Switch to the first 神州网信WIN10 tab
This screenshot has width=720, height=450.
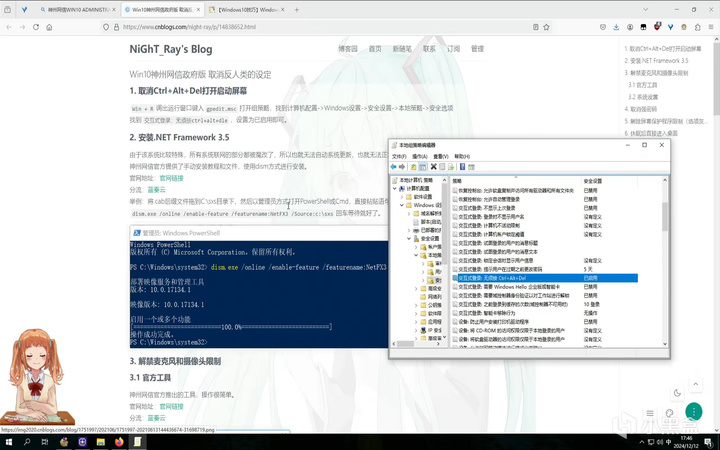click(76, 9)
